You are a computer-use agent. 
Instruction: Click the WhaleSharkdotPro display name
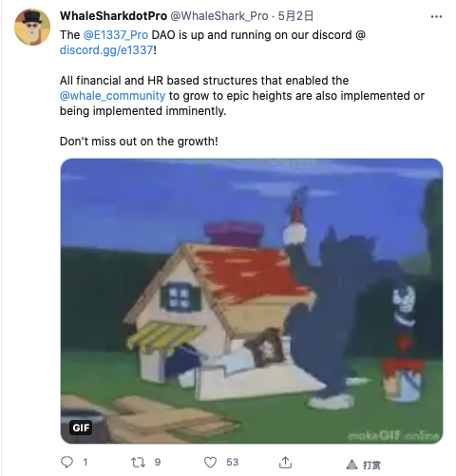click(113, 16)
